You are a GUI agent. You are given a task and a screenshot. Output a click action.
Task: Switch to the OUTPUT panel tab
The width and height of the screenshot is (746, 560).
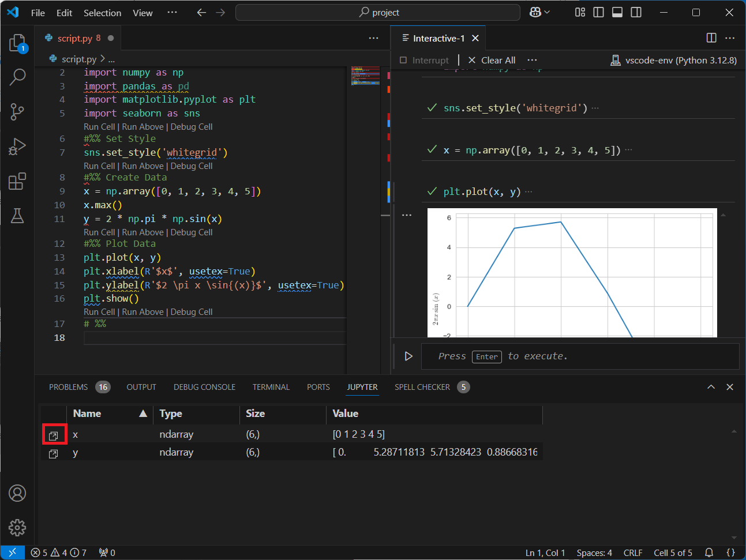[141, 387]
